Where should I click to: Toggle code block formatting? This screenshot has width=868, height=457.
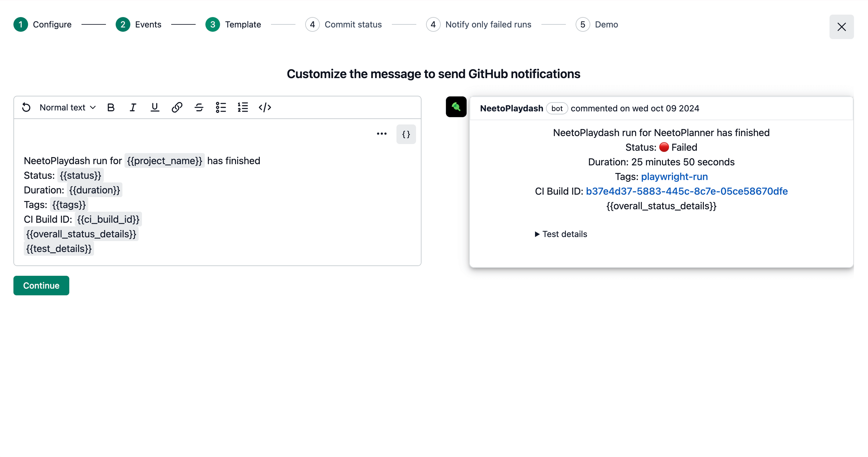tap(265, 107)
